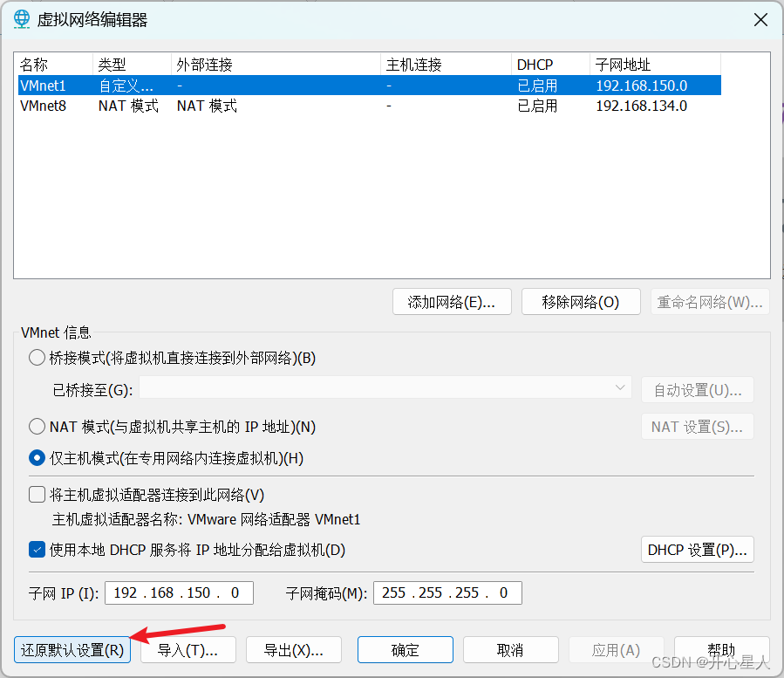Image resolution: width=784 pixels, height=678 pixels.
Task: Click 还原默认设置(R) button
Action: coord(72,650)
